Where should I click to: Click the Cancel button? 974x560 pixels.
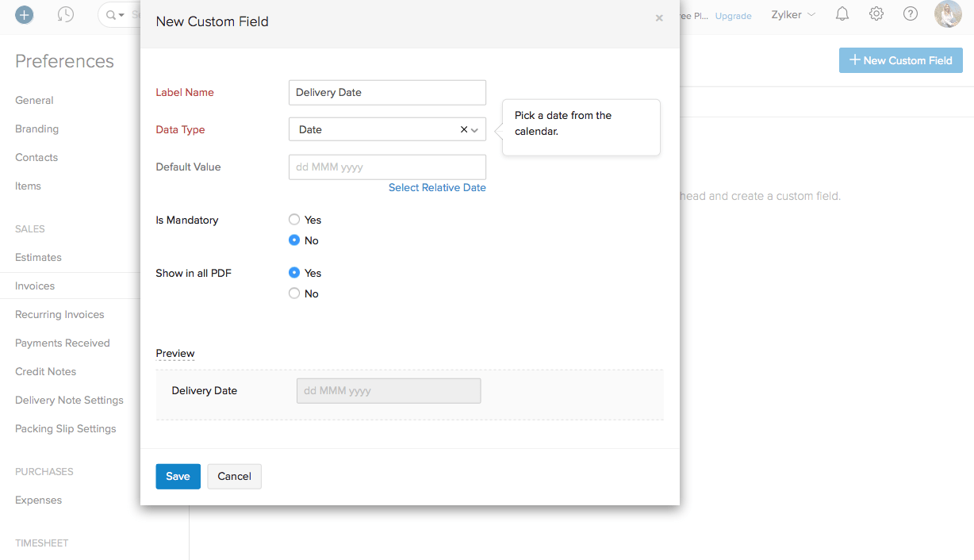pyautogui.click(x=234, y=477)
